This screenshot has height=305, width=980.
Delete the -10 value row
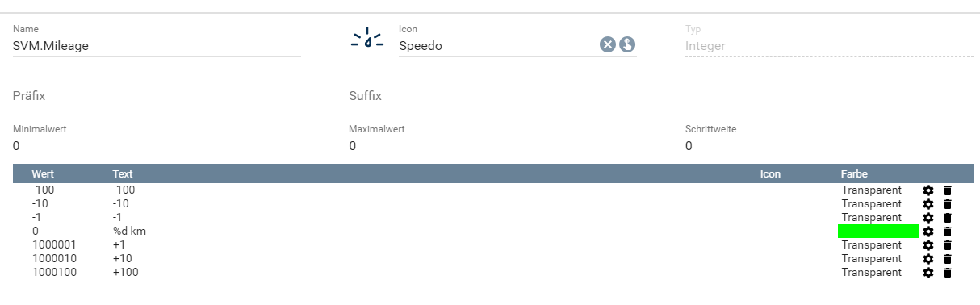948,204
